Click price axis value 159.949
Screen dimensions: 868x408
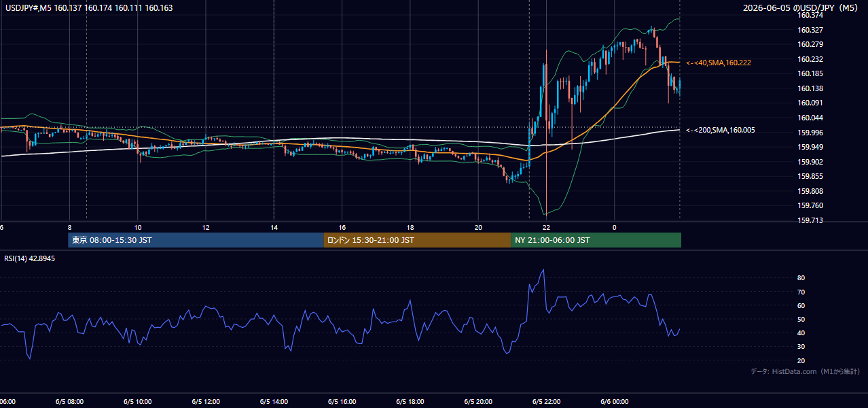(810, 147)
